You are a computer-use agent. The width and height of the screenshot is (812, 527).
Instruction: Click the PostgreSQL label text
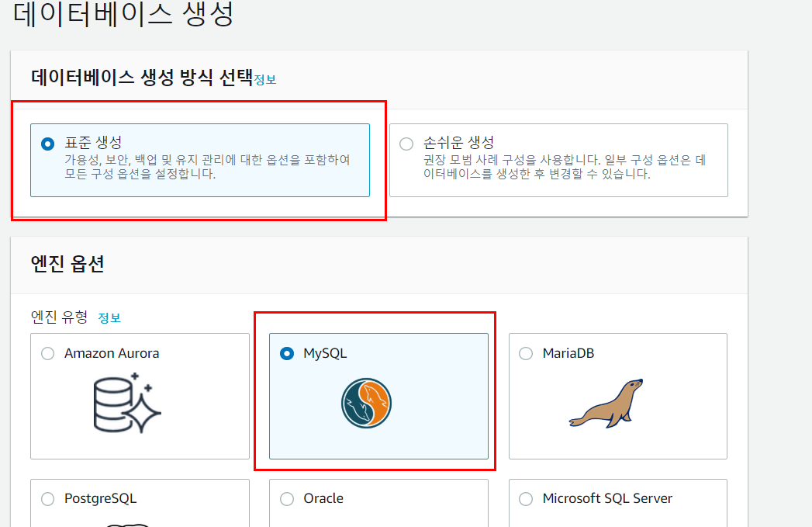(101, 498)
